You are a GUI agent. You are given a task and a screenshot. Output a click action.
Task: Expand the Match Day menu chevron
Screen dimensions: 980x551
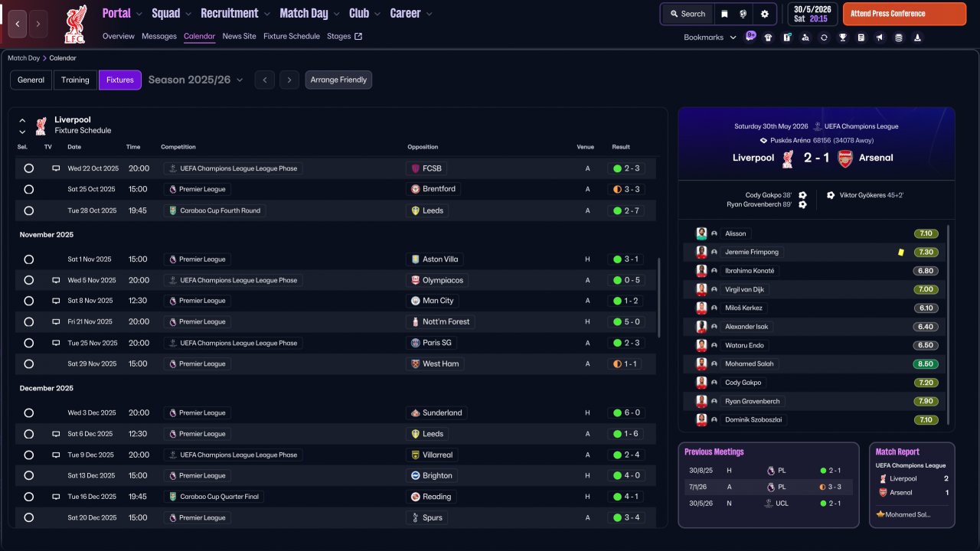coord(336,14)
